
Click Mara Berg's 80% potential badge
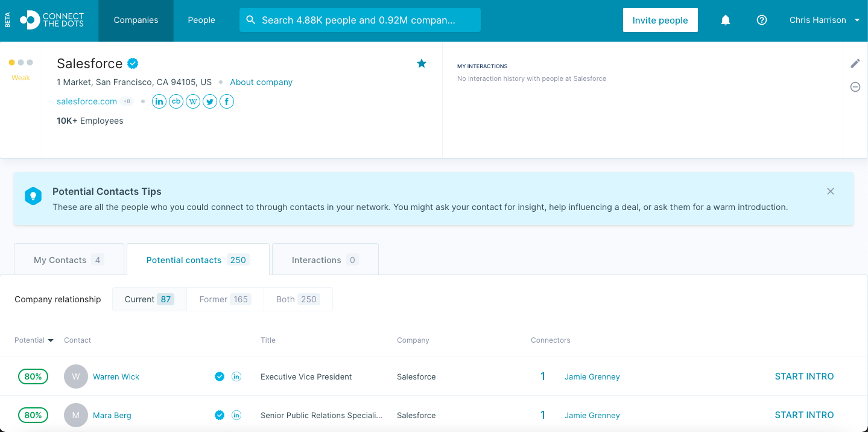click(x=33, y=415)
